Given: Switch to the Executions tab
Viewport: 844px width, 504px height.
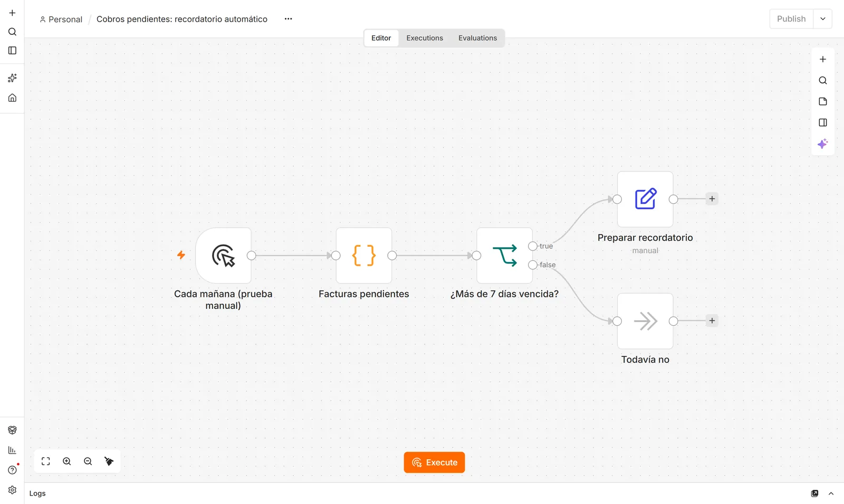Looking at the screenshot, I should [x=425, y=38].
